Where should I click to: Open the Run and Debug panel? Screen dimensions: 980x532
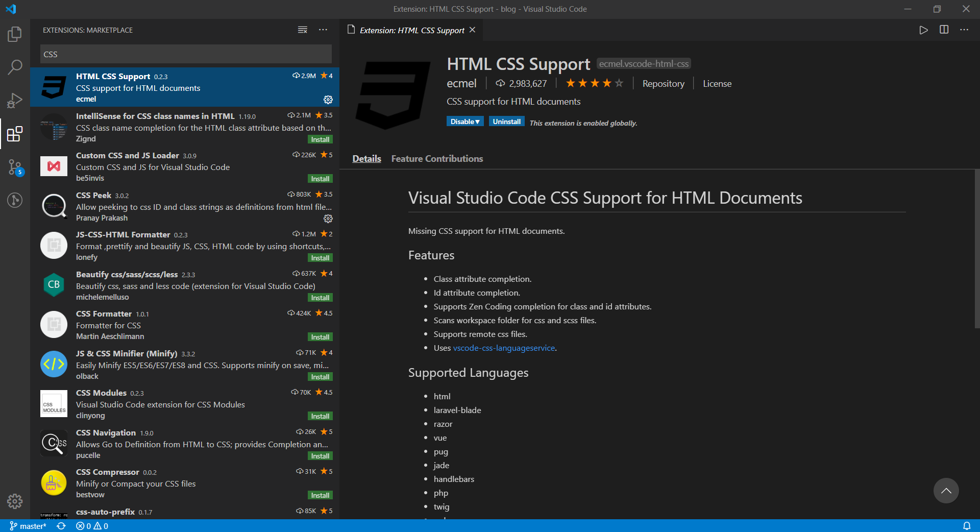(15, 100)
